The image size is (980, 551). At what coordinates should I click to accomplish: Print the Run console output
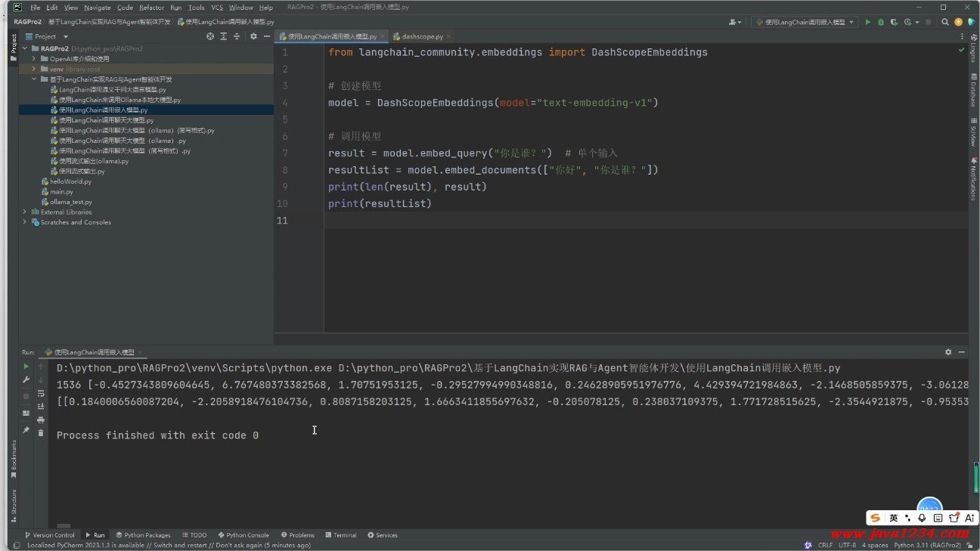(41, 419)
